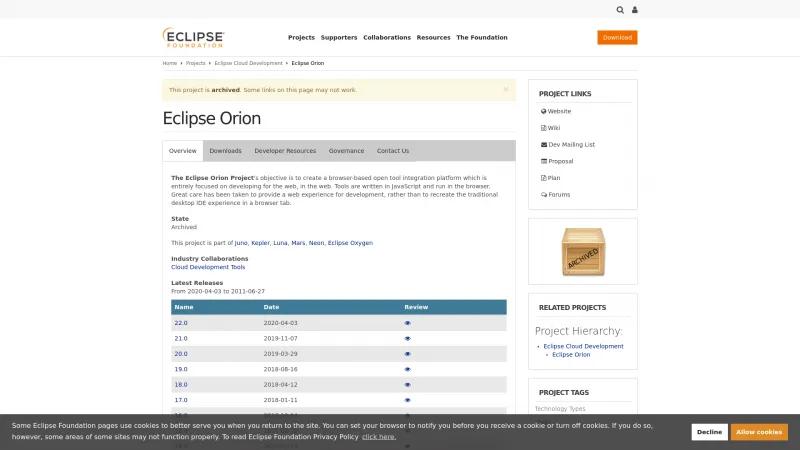Switch to Developer Resources tab
The image size is (800, 450).
(x=285, y=151)
